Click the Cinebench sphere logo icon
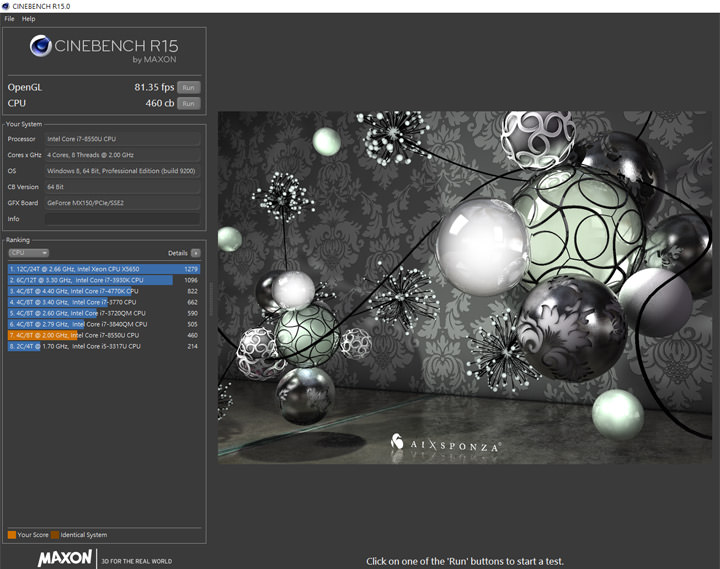 click(41, 47)
